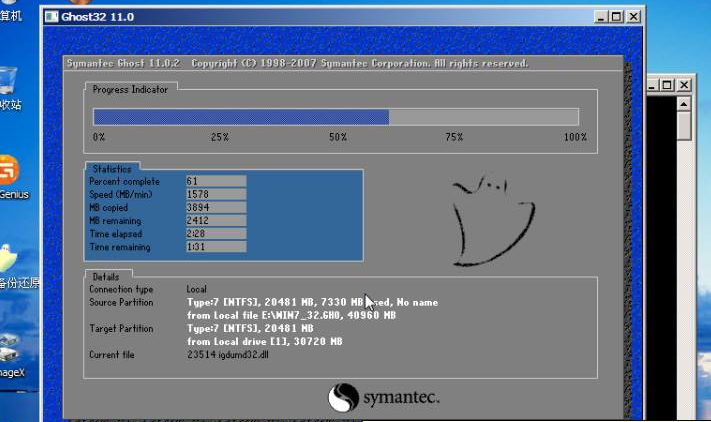Click the Source Partition NTFS details line
The width and height of the screenshot is (711, 422).
coord(312,302)
